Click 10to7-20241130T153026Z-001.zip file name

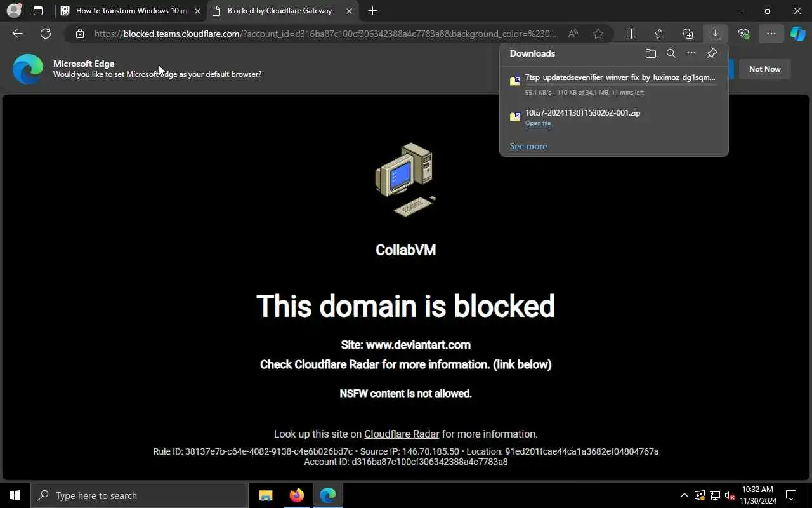click(582, 113)
